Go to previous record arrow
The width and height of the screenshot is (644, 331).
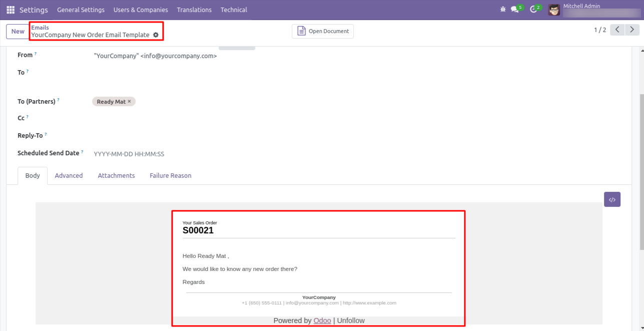617,30
